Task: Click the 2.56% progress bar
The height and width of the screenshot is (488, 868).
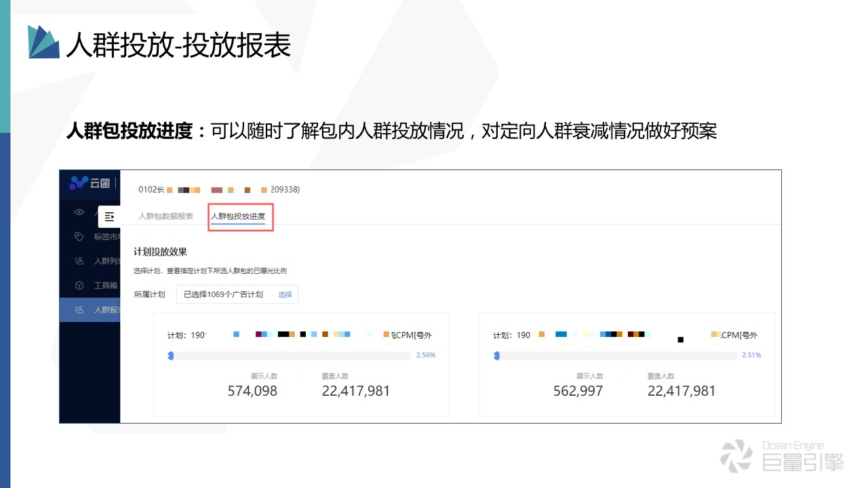Action: point(290,355)
